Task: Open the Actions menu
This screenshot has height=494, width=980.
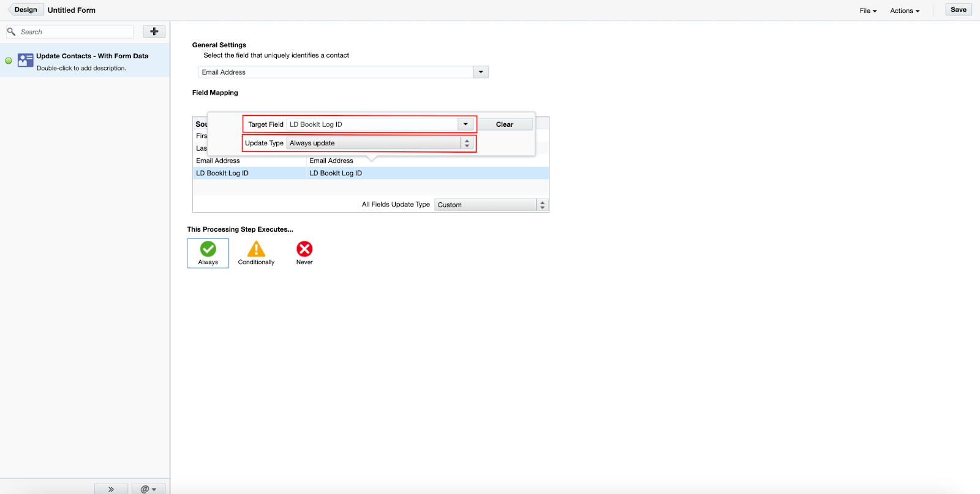Action: pos(905,10)
